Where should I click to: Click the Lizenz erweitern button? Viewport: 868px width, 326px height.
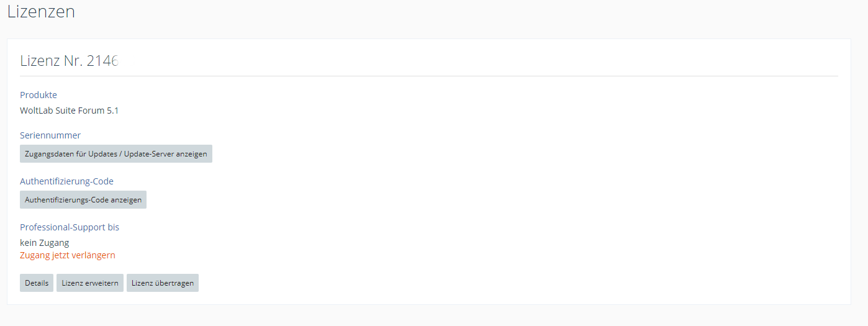point(90,283)
